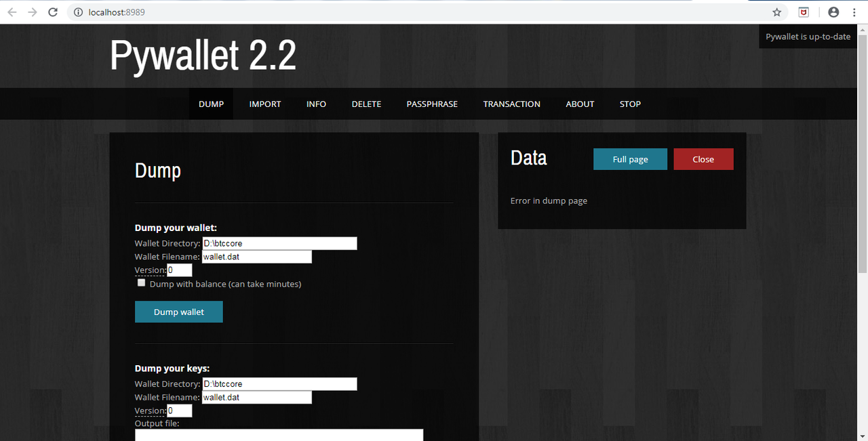868x441 pixels.
Task: Focus Wallet Directory field under Dump your wallet
Action: click(279, 243)
